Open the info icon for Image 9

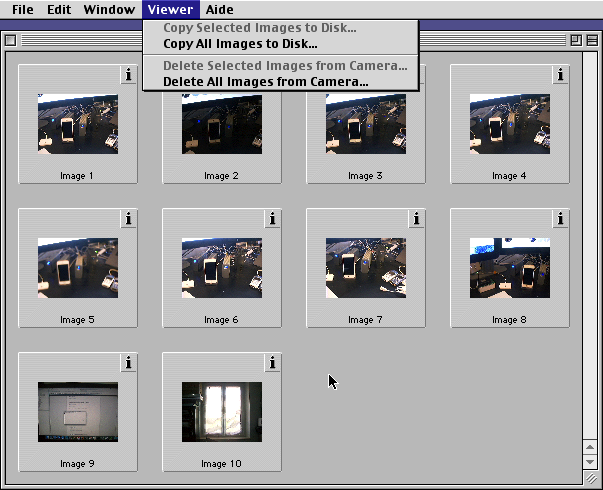128,362
